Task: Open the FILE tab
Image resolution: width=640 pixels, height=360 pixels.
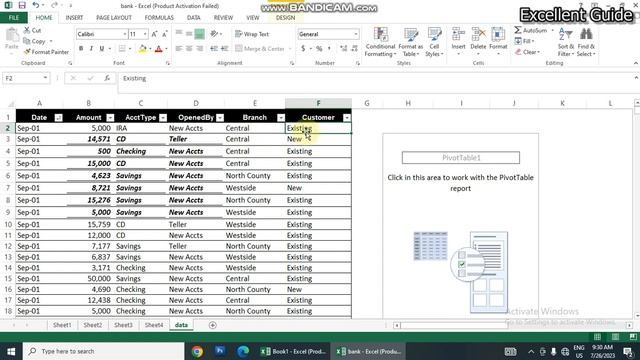Action: 14,18
